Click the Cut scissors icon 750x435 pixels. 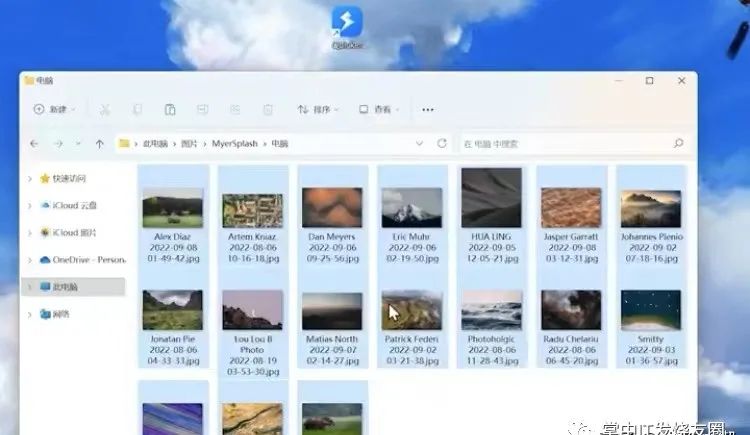tap(105, 110)
